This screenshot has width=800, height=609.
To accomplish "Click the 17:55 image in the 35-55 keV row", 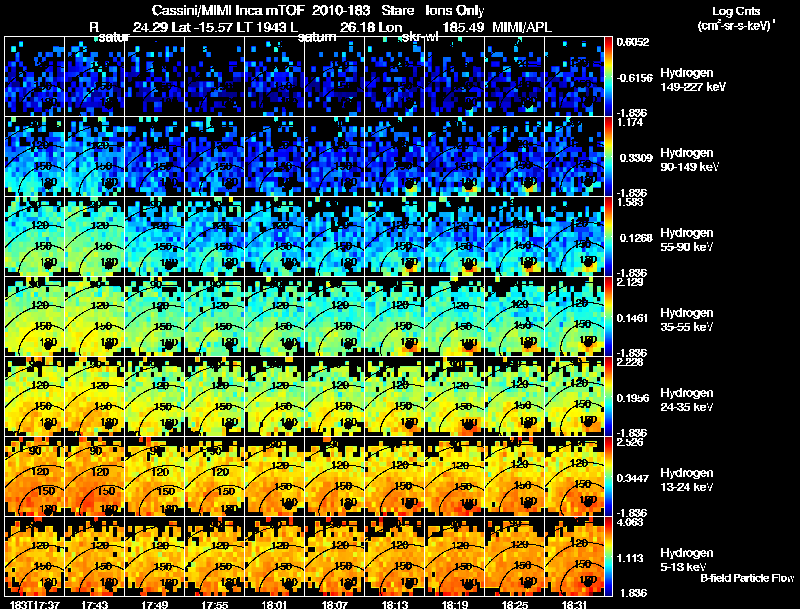I will point(215,316).
